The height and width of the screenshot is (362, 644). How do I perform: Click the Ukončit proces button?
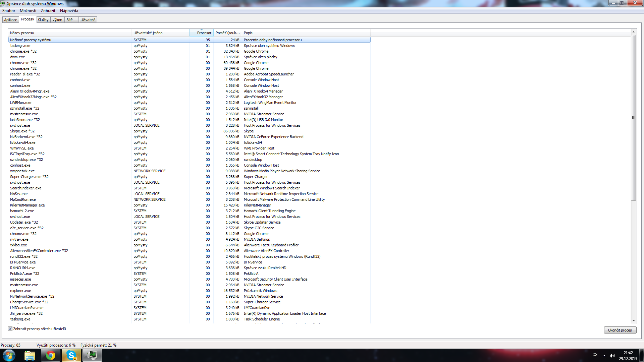click(x=620, y=330)
